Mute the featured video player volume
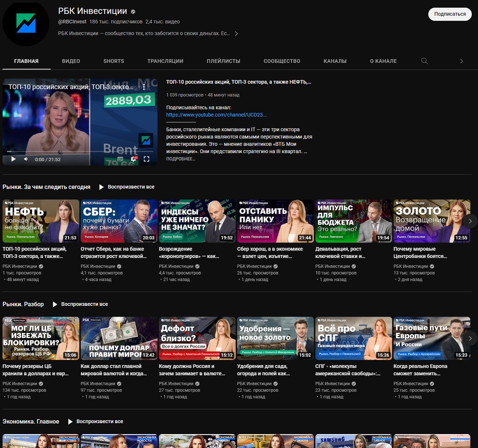 click(x=26, y=159)
